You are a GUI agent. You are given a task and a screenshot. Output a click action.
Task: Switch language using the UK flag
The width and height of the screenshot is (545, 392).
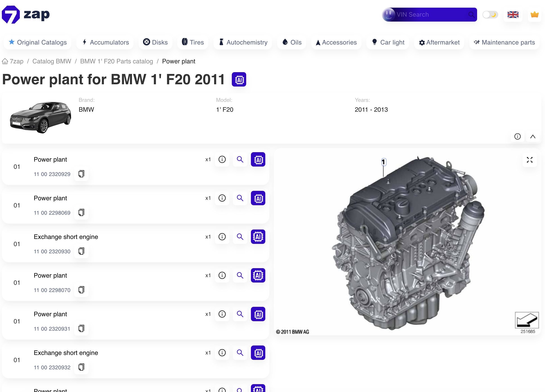tap(513, 14)
